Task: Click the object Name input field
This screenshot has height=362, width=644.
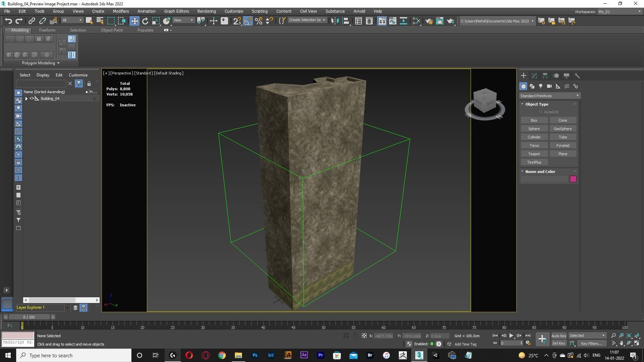Action: point(544,179)
